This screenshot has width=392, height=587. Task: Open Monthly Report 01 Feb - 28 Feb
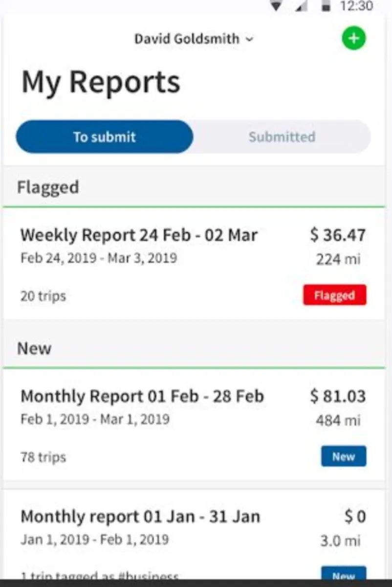click(x=142, y=396)
